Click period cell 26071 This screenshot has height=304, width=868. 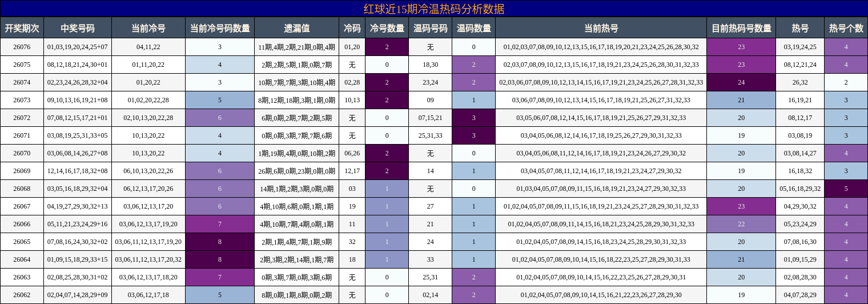(x=22, y=135)
